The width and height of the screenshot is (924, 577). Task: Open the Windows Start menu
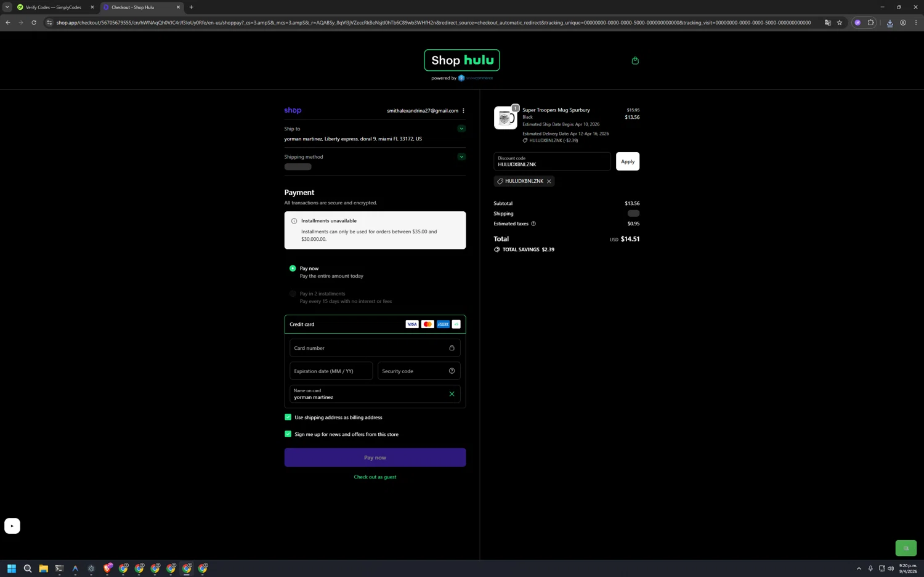pyautogui.click(x=12, y=568)
